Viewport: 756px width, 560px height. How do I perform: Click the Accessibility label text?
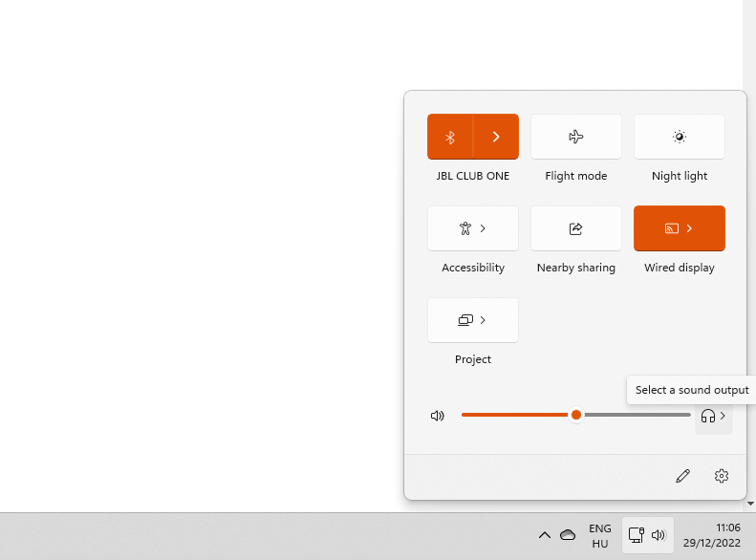473,268
